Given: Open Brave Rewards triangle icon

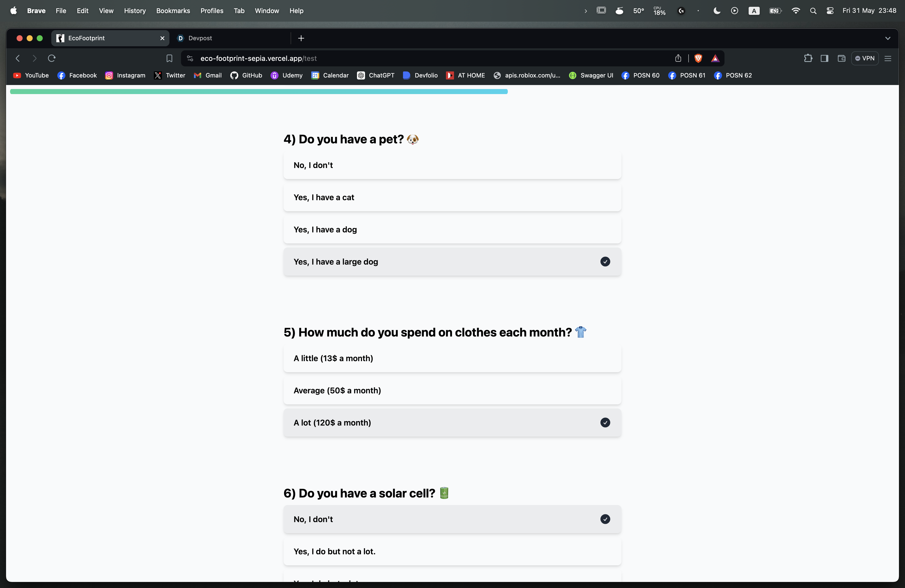Looking at the screenshot, I should [x=715, y=58].
